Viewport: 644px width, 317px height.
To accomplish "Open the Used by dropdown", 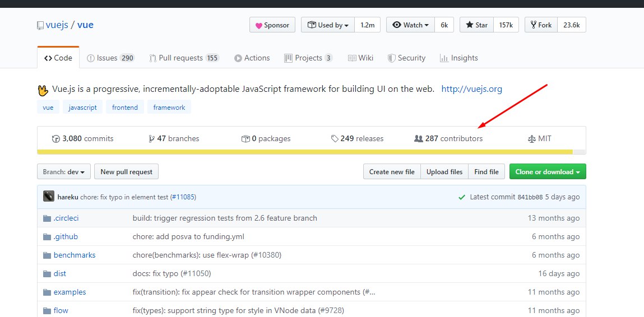I will point(328,25).
